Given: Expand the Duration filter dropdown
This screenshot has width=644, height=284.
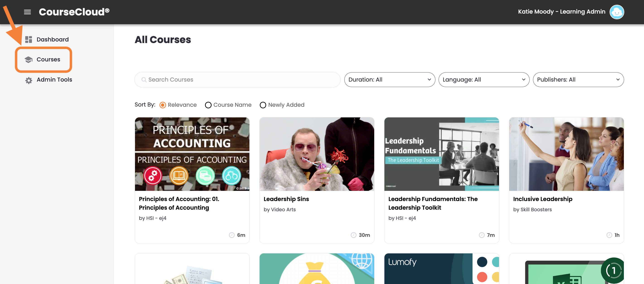Looking at the screenshot, I should [x=389, y=80].
